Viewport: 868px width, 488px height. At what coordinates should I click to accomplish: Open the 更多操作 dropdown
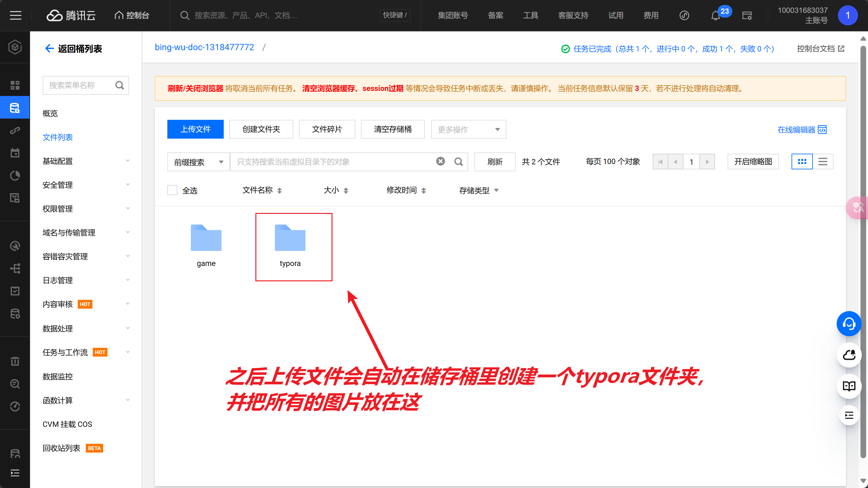tap(468, 130)
